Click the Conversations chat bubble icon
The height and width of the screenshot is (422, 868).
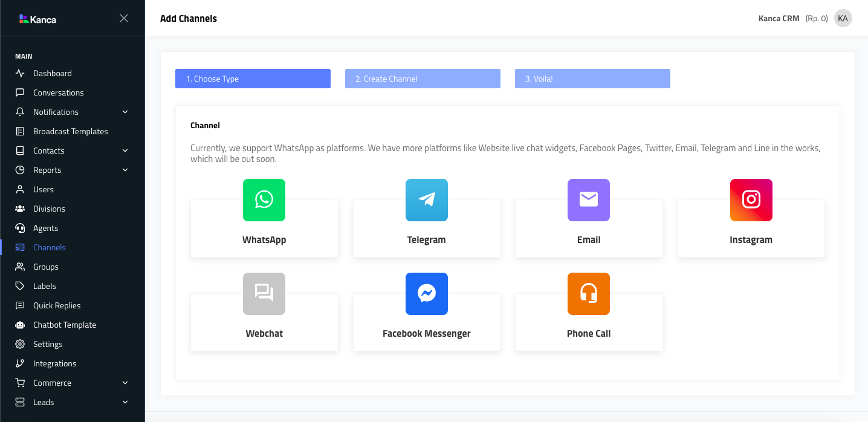coord(19,93)
